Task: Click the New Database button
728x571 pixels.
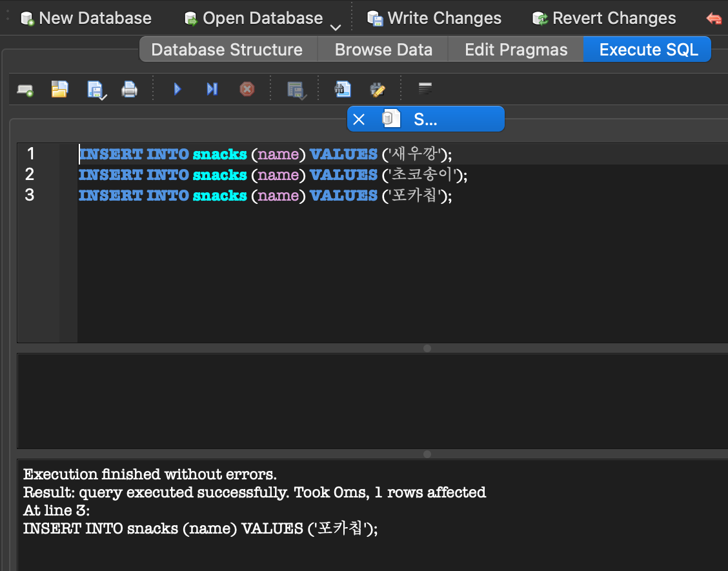Action: pyautogui.click(x=86, y=18)
